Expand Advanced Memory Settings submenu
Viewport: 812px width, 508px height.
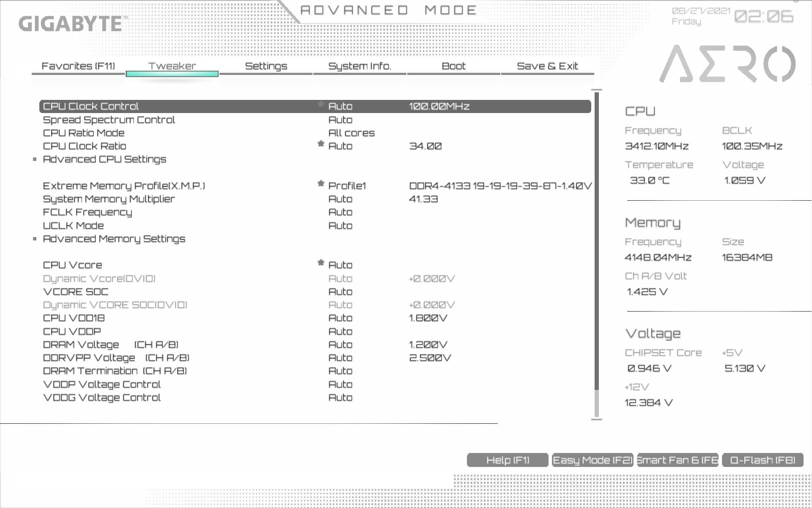tap(114, 239)
